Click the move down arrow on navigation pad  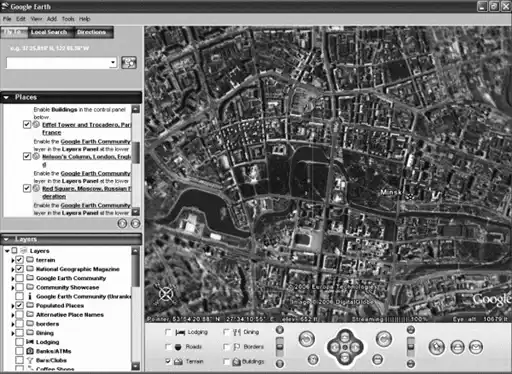tap(345, 359)
